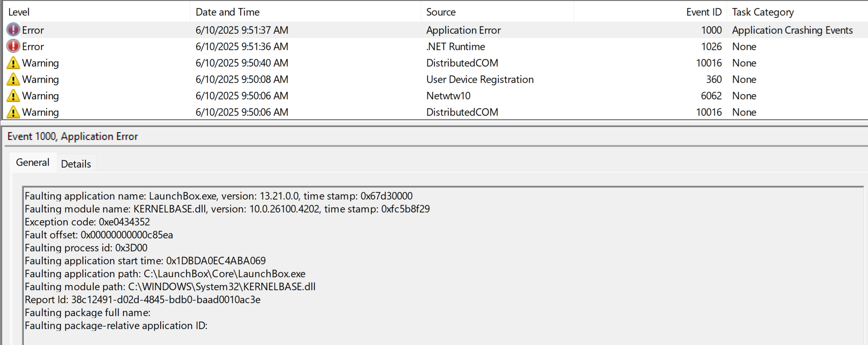Image resolution: width=868 pixels, height=345 pixels.
Task: Click event ID 1026 cell
Action: [x=712, y=46]
